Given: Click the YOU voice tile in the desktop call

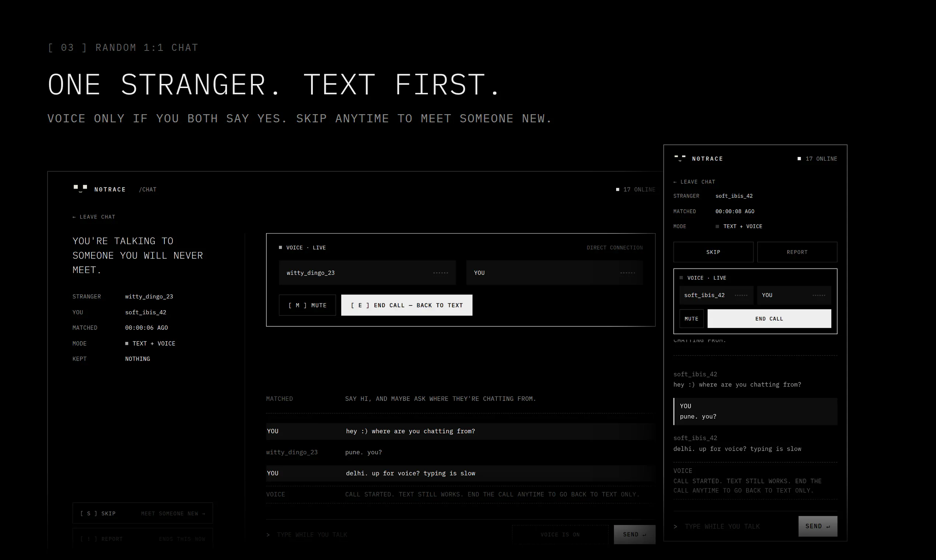Looking at the screenshot, I should [x=555, y=273].
